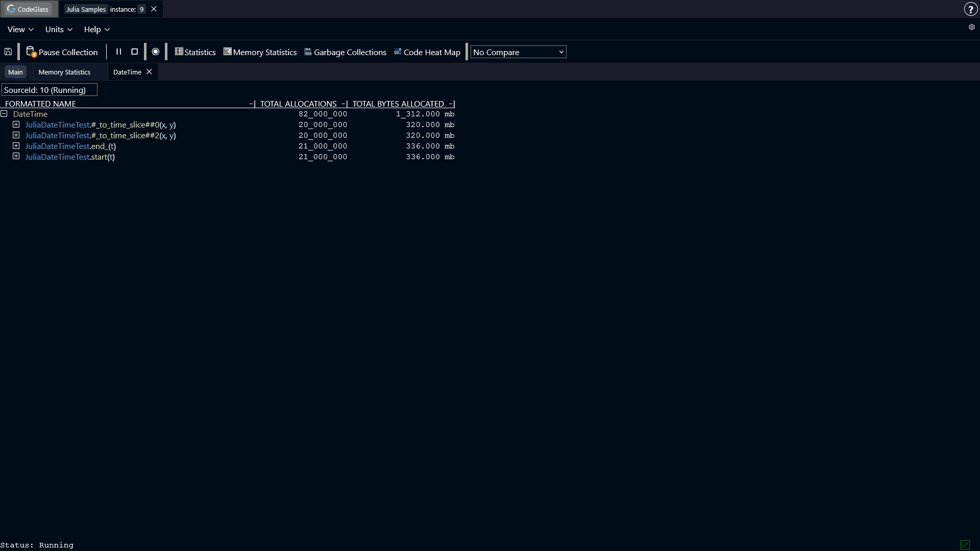Image resolution: width=980 pixels, height=551 pixels.
Task: Click the FORMATTED NAME column header
Action: [x=40, y=104]
